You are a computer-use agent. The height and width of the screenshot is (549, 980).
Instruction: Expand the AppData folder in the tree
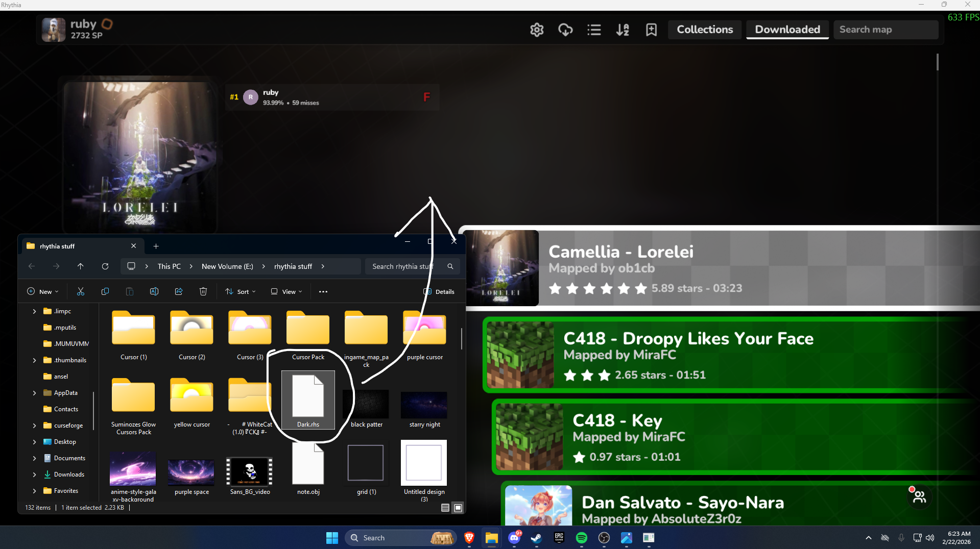[34, 393]
